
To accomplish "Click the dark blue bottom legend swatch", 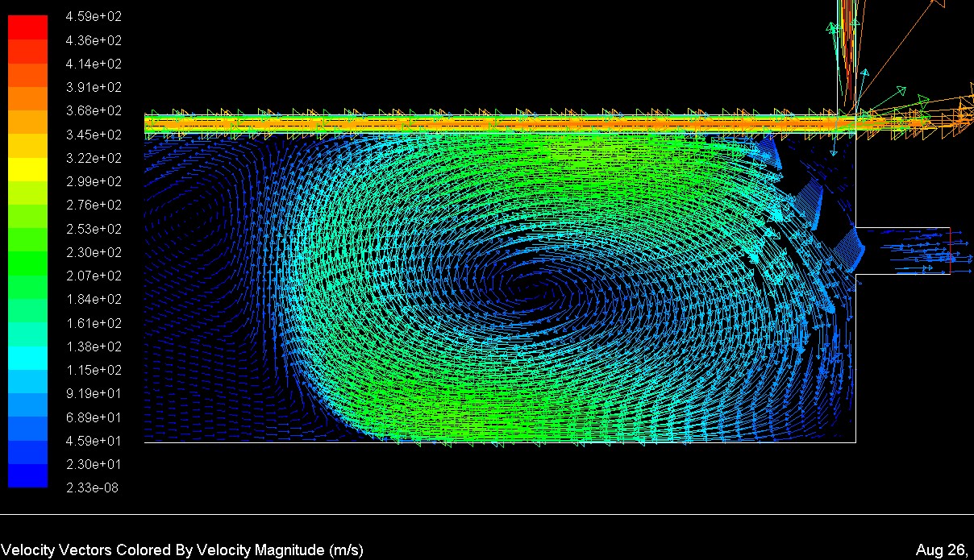I will pyautogui.click(x=27, y=475).
